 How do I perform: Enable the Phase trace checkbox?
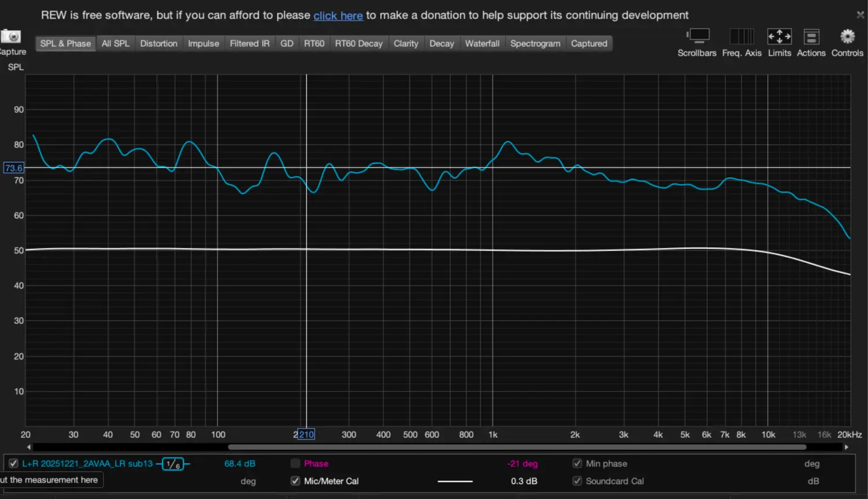(x=295, y=464)
